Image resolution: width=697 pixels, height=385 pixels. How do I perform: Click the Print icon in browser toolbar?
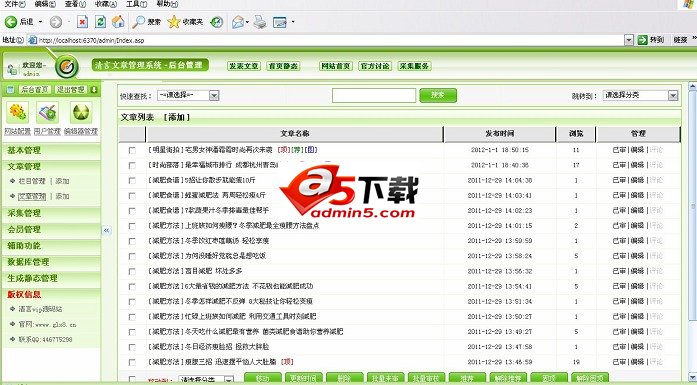coord(260,21)
